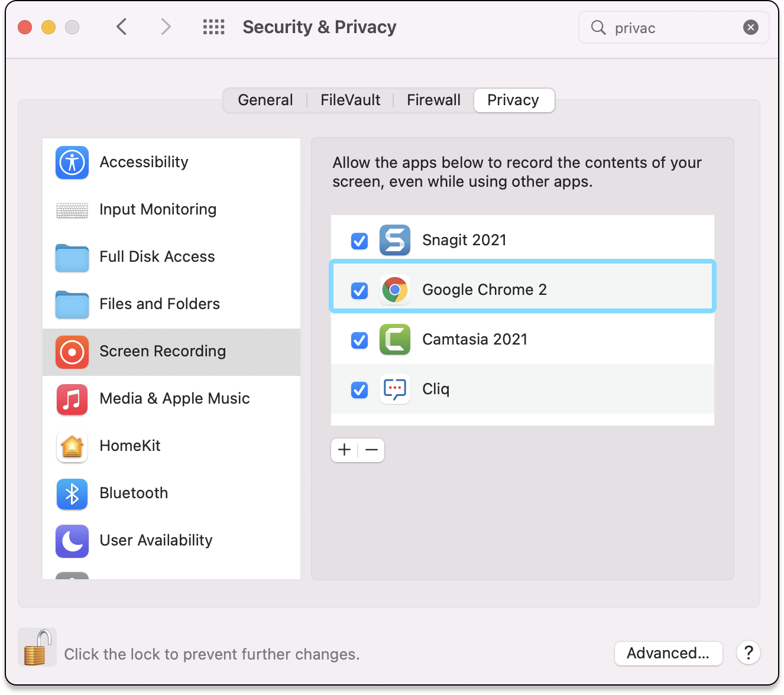The height and width of the screenshot is (695, 784).
Task: Select HomeKit label in list
Action: click(x=130, y=446)
